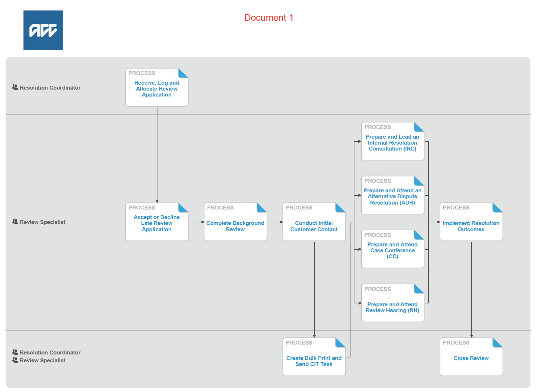This screenshot has width=554, height=392.
Task: Open Prepare and Attend Alternative Dispute Resolution
Action: coord(392,197)
